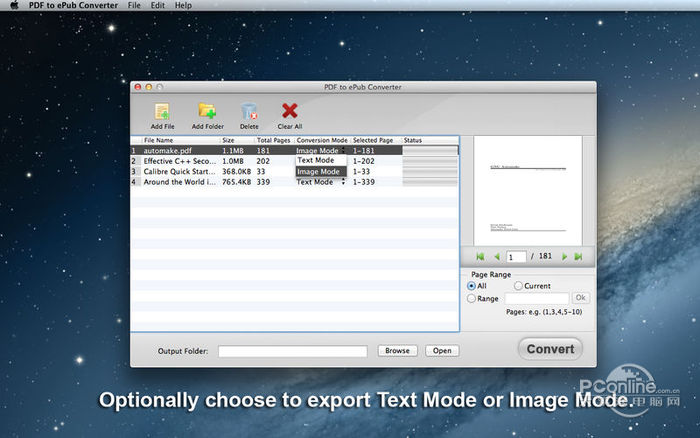Select the Range radio button
The height and width of the screenshot is (438, 700).
click(x=471, y=298)
